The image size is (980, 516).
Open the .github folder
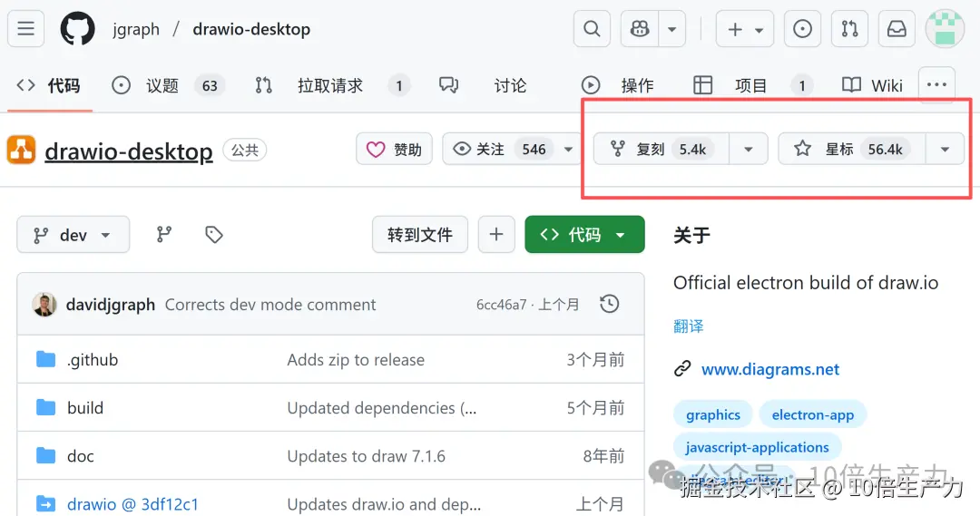(x=93, y=360)
